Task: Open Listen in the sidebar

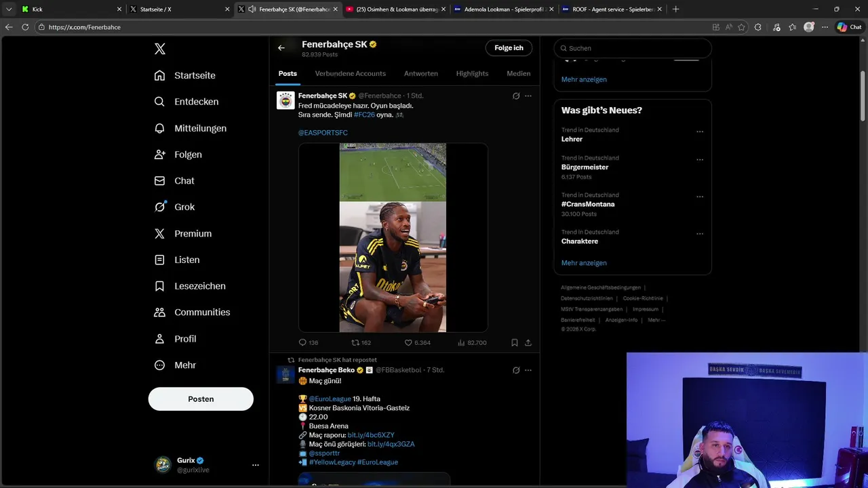Action: click(177, 260)
